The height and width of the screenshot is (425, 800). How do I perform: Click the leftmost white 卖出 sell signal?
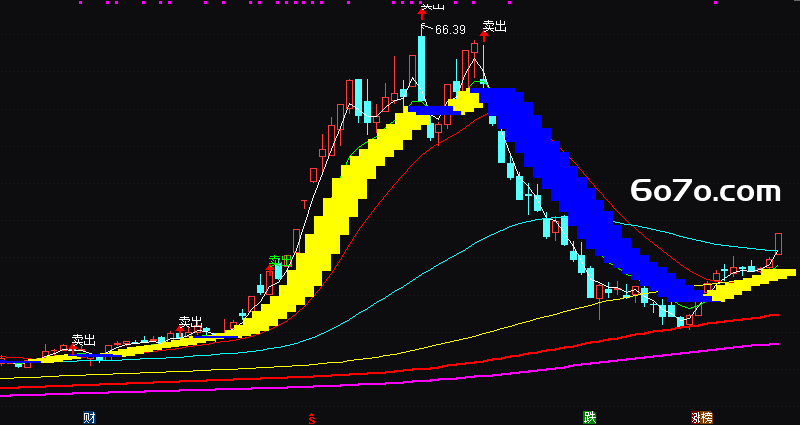[84, 340]
